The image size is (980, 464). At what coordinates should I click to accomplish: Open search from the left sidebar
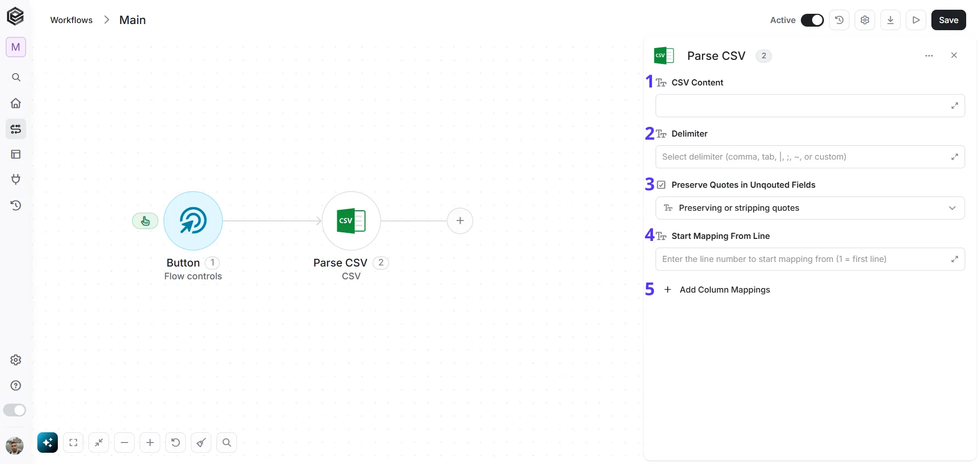tap(16, 77)
